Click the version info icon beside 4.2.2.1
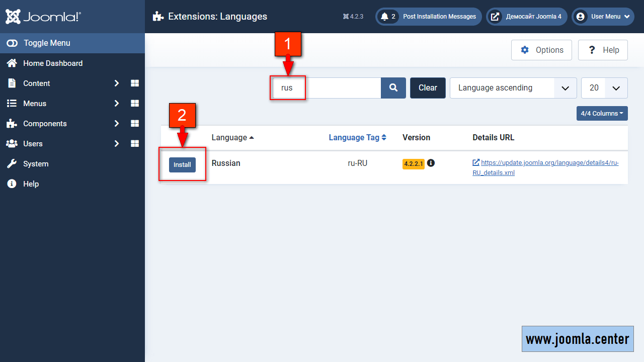The height and width of the screenshot is (362, 644). [x=431, y=163]
